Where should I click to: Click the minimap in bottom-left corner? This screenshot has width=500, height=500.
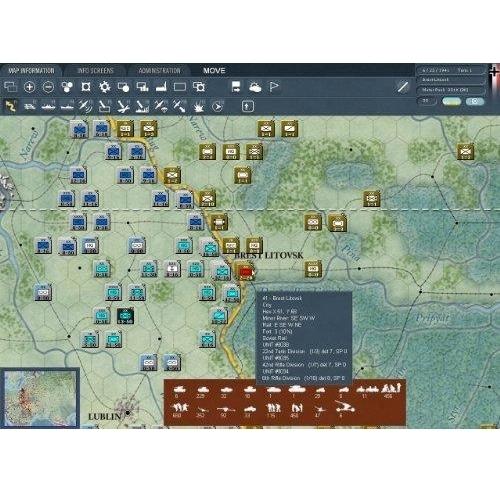(x=39, y=398)
